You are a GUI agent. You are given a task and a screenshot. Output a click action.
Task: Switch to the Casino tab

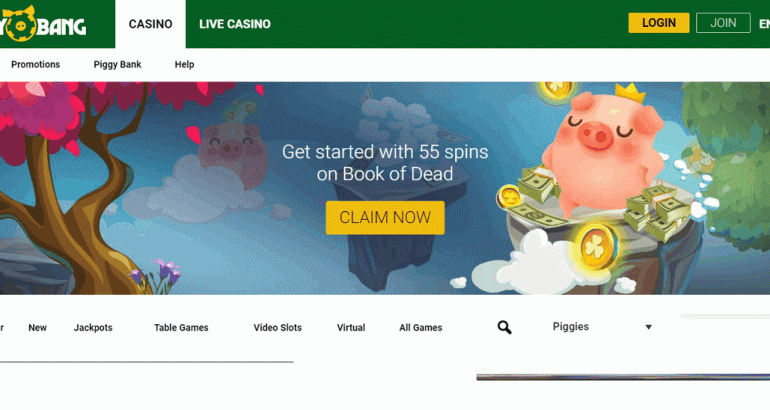pyautogui.click(x=150, y=24)
